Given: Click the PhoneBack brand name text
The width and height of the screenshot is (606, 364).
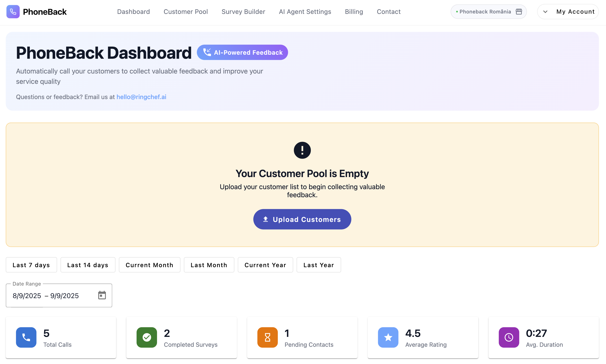Looking at the screenshot, I should coord(45,11).
